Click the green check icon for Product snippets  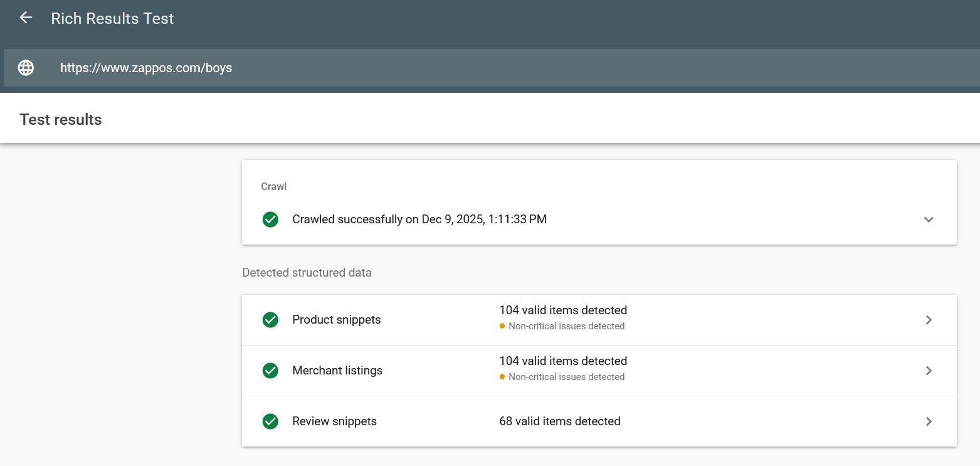coord(270,320)
